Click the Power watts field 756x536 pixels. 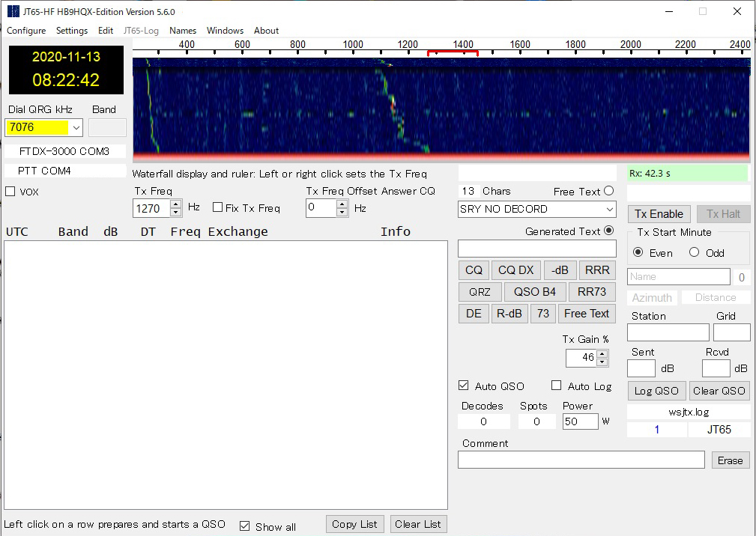point(581,421)
